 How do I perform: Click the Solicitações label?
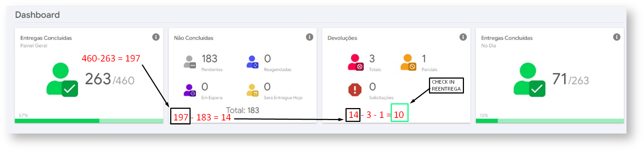point(381,98)
